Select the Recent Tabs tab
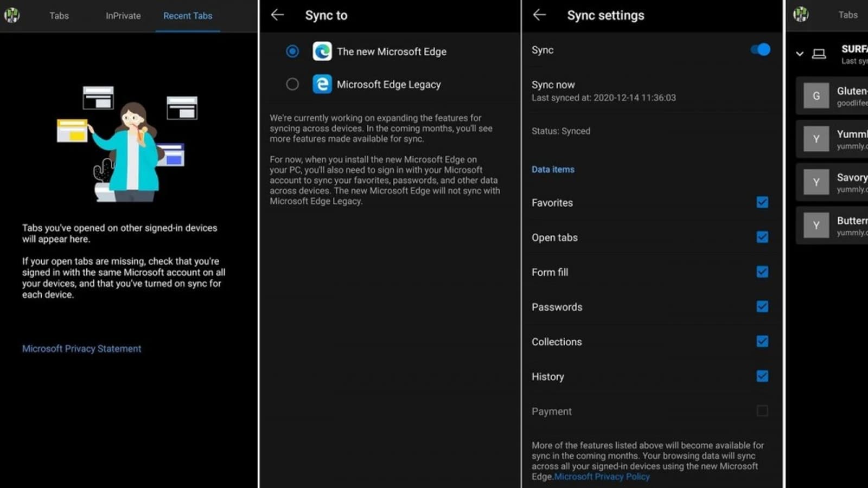868x488 pixels. tap(188, 16)
